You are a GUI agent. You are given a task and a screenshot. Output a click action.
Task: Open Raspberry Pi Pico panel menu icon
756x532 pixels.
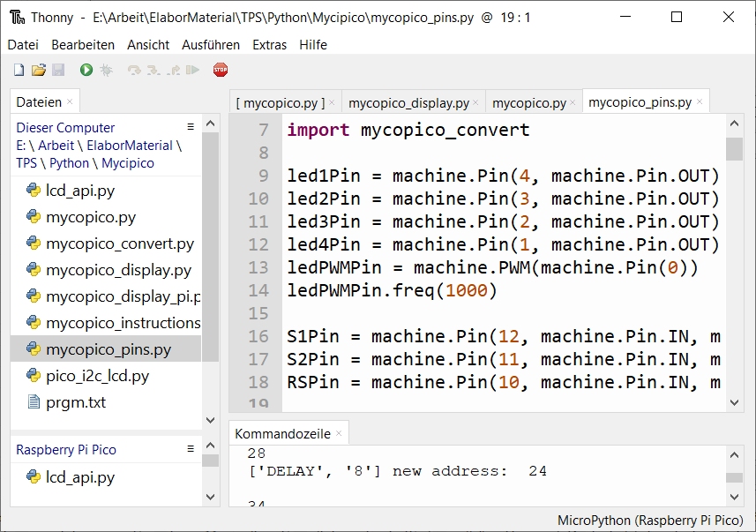pos(191,449)
